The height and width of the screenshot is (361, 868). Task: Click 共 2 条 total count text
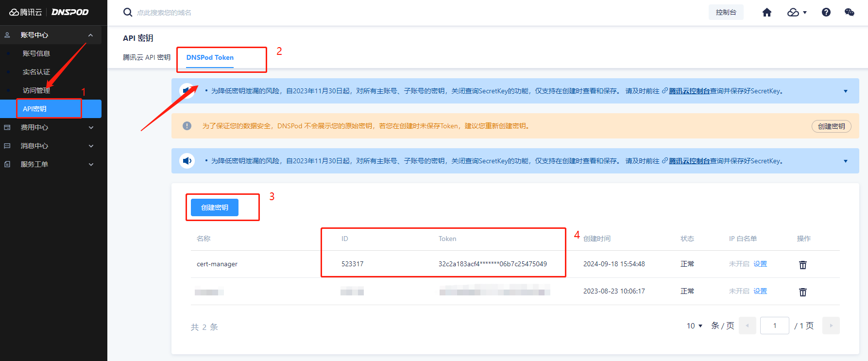point(204,327)
